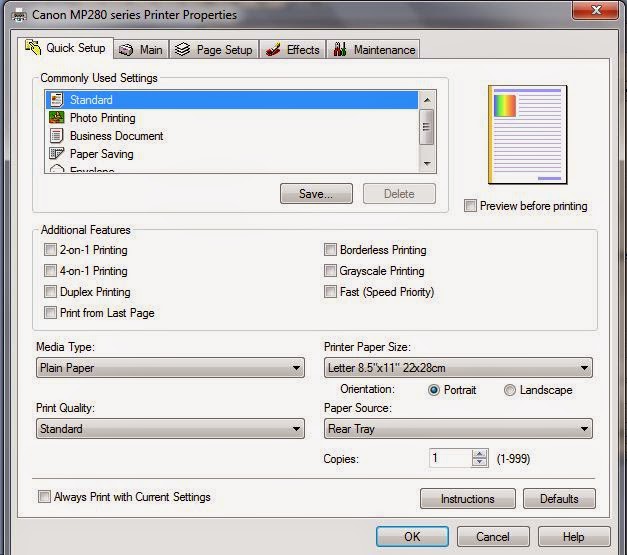Screen dimensions: 627x555
Task: Switch to the Effects tab
Action: pyautogui.click(x=292, y=50)
